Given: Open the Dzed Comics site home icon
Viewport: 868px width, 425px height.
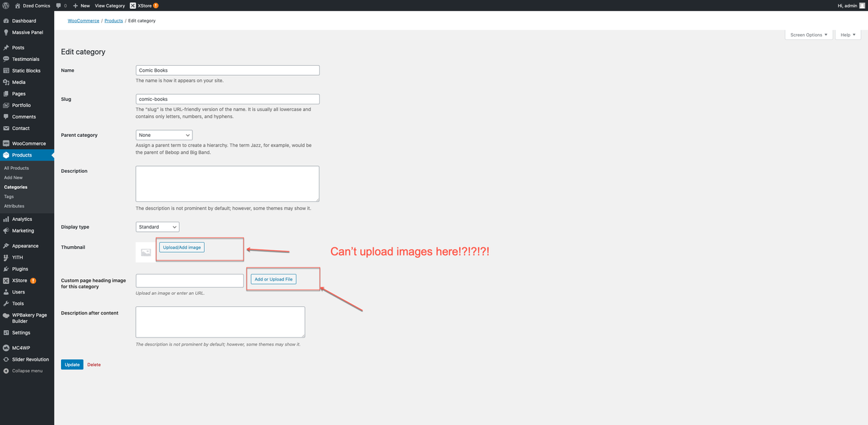Looking at the screenshot, I should coord(17,5).
